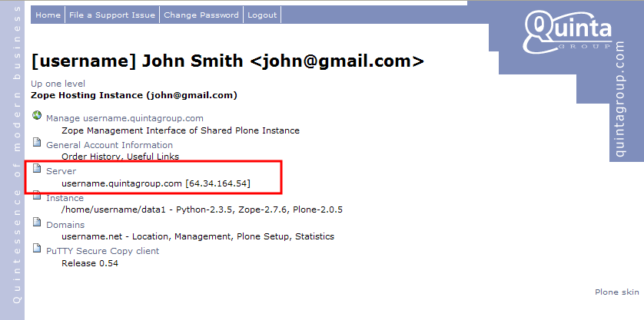This screenshot has width=644, height=320.
Task: Open PuTTY Secure Copy client link
Action: [x=102, y=251]
